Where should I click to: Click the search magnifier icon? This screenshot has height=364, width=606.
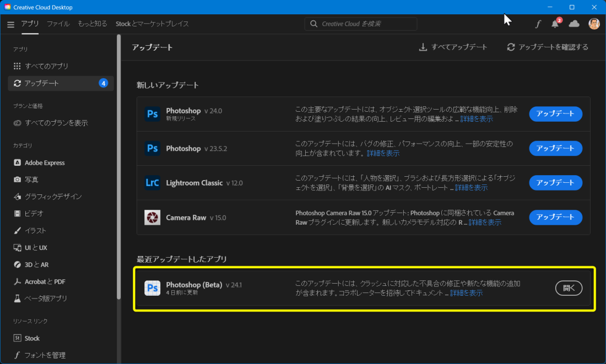[314, 24]
